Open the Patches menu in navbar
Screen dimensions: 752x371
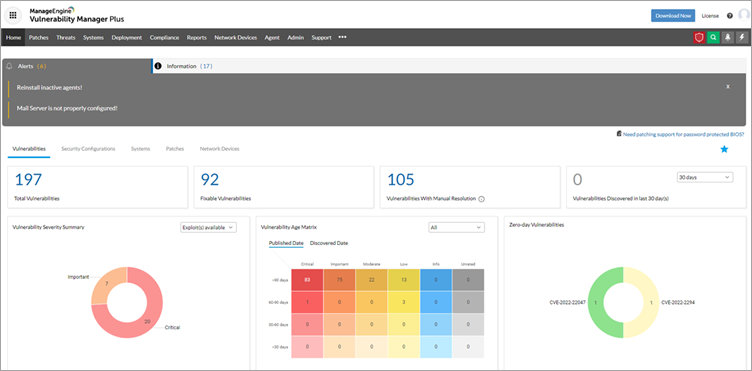tap(38, 37)
